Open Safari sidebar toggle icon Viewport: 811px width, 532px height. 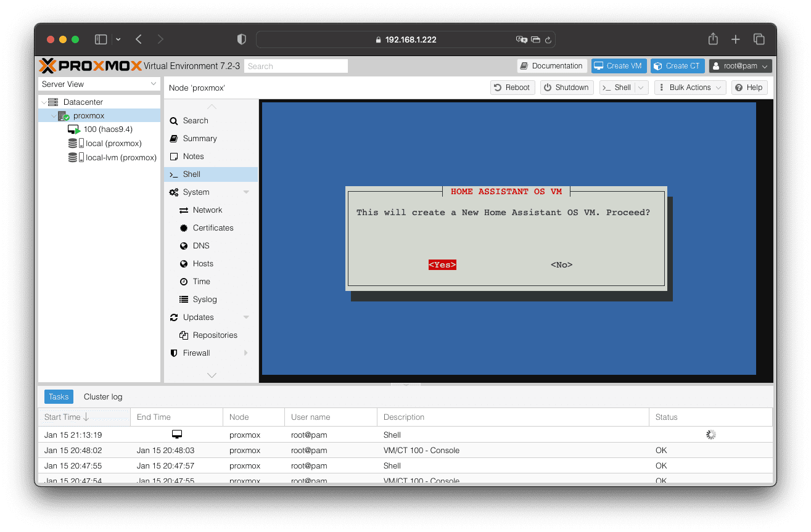coord(101,39)
